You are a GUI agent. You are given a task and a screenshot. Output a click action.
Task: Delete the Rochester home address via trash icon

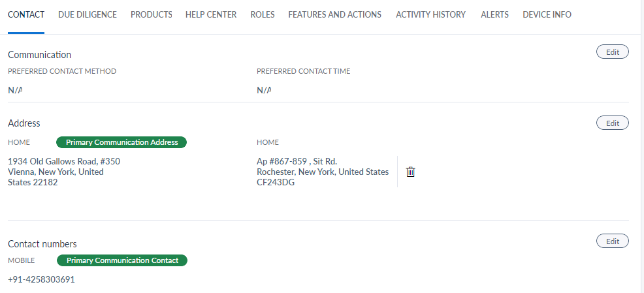point(411,172)
